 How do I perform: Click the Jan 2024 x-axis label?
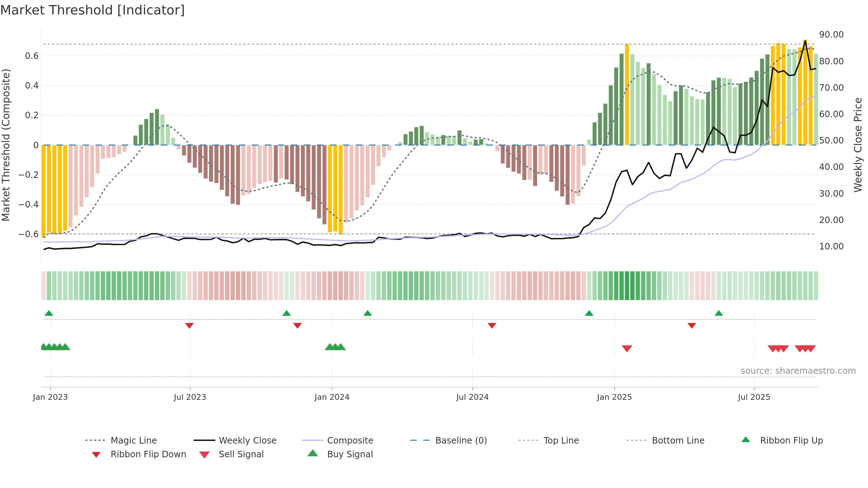(x=332, y=397)
